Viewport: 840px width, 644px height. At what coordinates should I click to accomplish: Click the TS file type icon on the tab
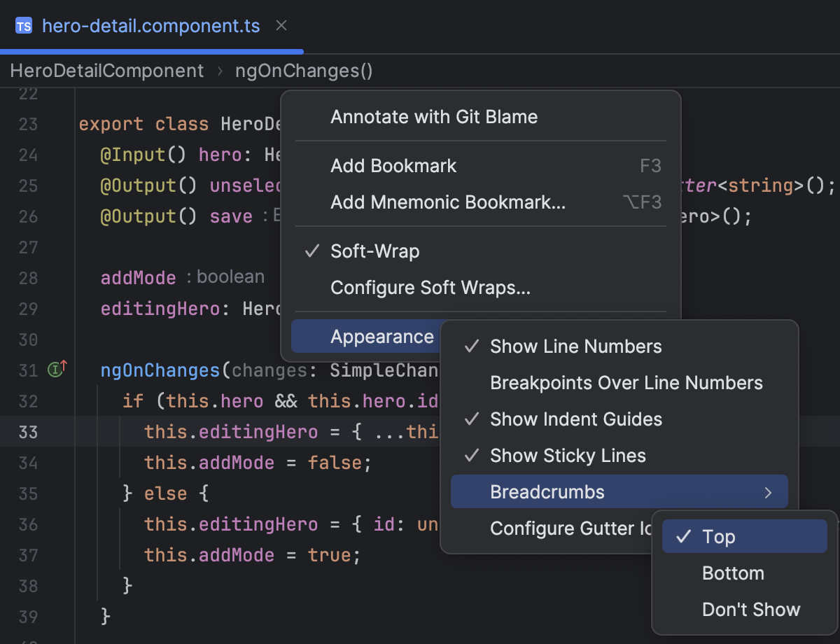(24, 26)
